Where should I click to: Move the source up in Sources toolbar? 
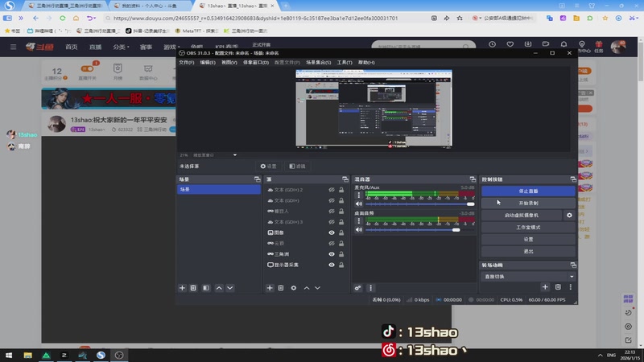pos(307,288)
